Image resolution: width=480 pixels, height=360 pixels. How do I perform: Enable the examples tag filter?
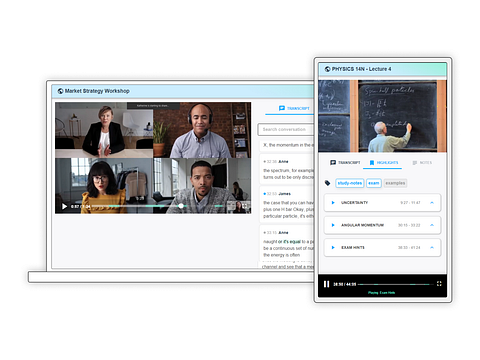[395, 183]
